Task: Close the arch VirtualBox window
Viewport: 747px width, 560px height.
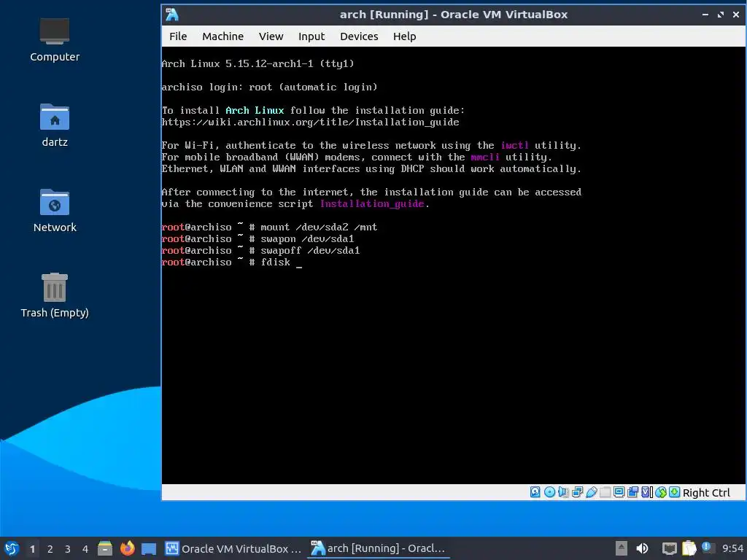Action: pyautogui.click(x=736, y=15)
